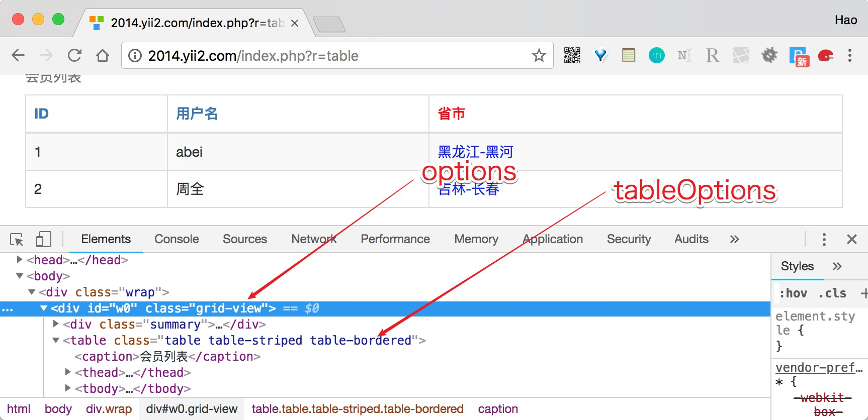Click the 周全 username cell

pos(298,189)
